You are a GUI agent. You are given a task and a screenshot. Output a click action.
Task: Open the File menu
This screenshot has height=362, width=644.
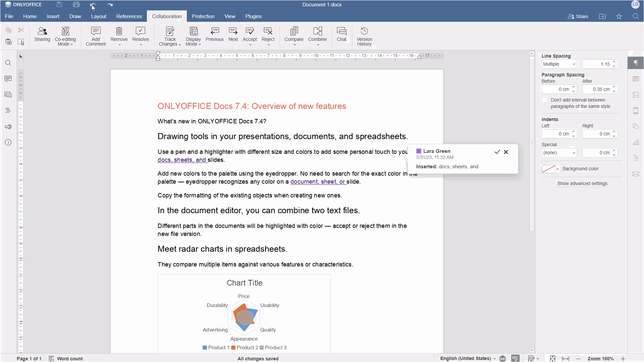9,16
